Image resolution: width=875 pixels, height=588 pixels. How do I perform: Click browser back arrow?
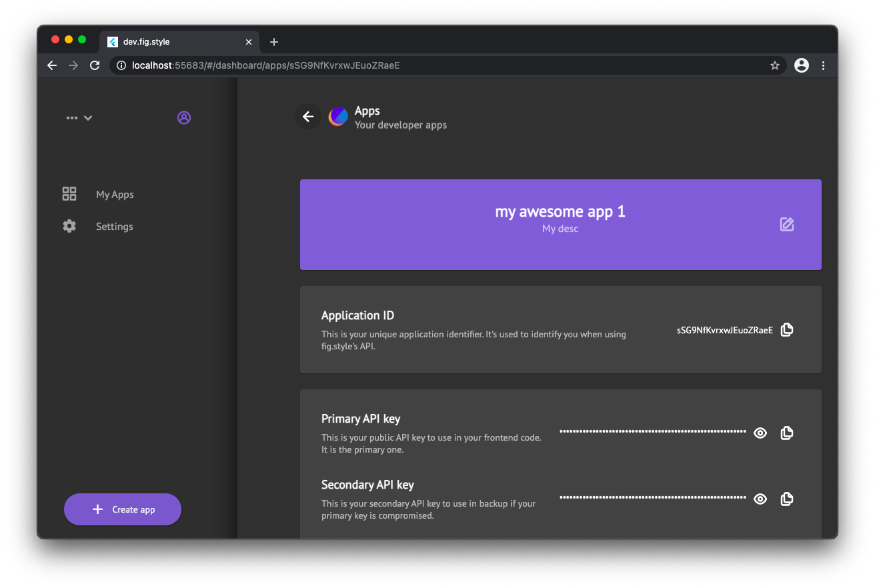pyautogui.click(x=52, y=65)
